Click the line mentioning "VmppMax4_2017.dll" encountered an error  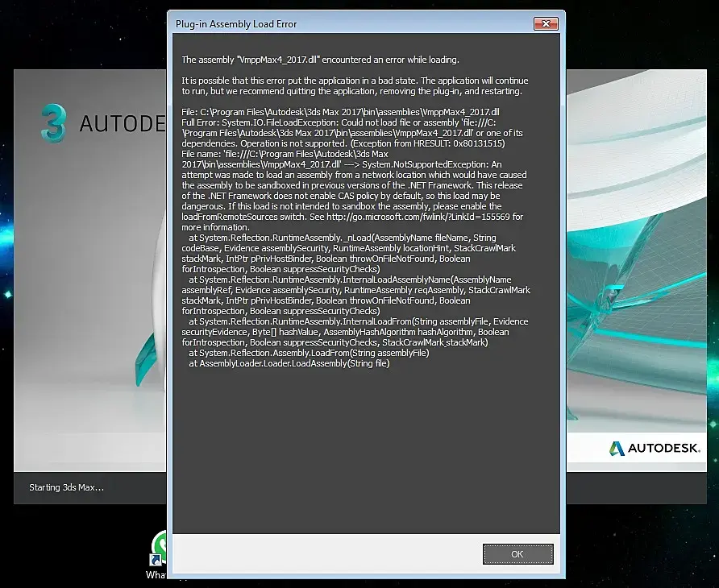[320, 60]
